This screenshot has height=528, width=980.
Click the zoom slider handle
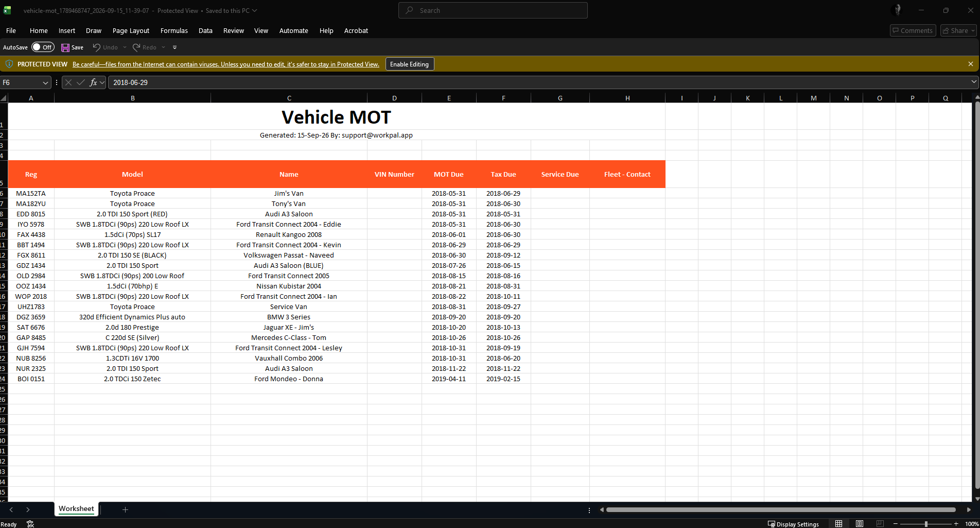pos(926,524)
